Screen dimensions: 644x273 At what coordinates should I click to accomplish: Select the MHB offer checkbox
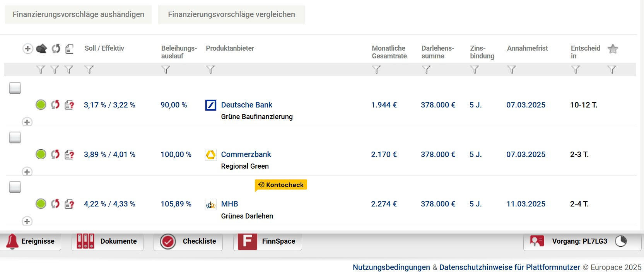click(15, 187)
